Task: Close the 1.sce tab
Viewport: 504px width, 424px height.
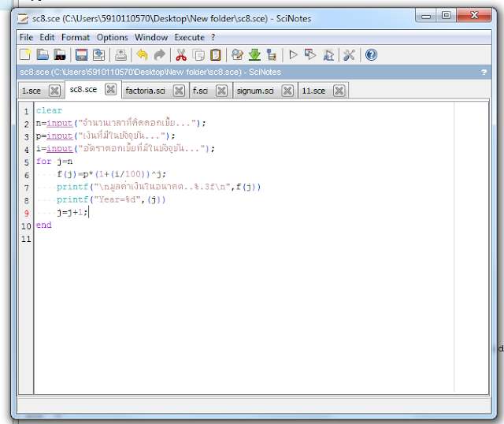Action: 54,91
